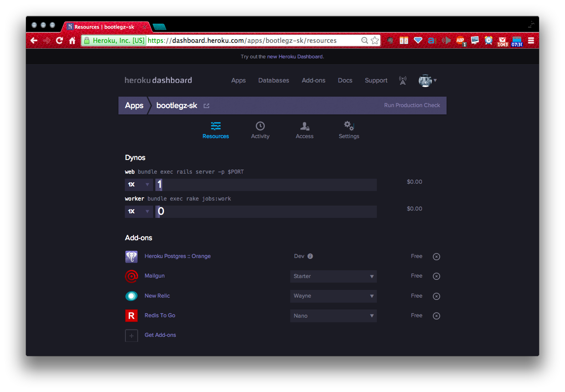The width and height of the screenshot is (565, 392).
Task: Open the Mailgun Starter plan dropdown
Action: 334,276
